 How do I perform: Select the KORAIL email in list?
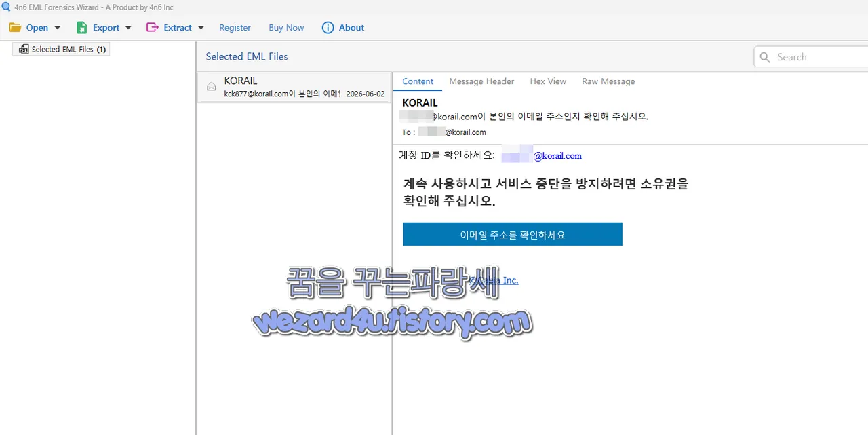click(294, 88)
